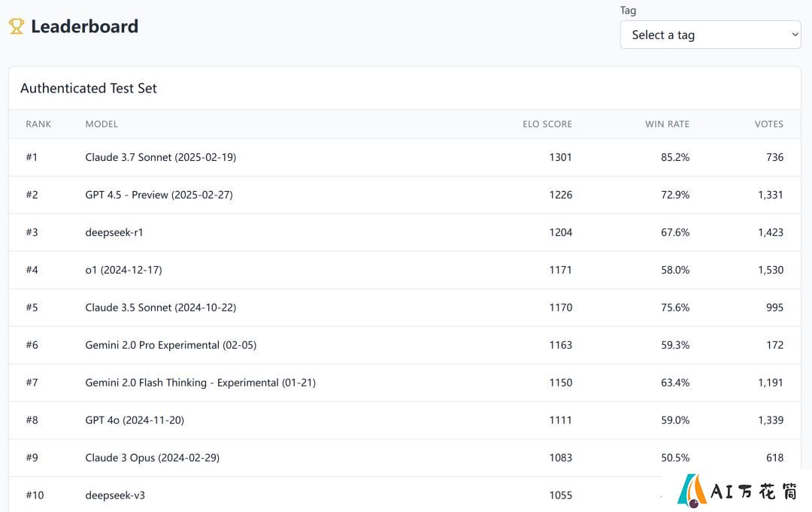Click the win rate 85.2%
The height and width of the screenshot is (512, 812).
pos(675,157)
